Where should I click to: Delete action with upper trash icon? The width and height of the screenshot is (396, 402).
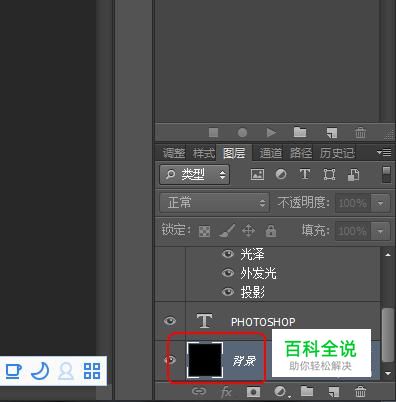tap(360, 133)
